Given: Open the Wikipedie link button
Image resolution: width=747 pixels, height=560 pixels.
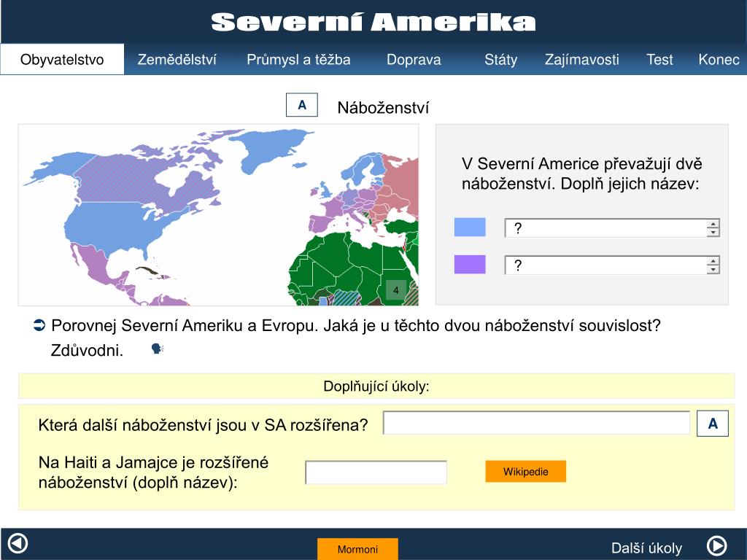Looking at the screenshot, I should pyautogui.click(x=525, y=472).
